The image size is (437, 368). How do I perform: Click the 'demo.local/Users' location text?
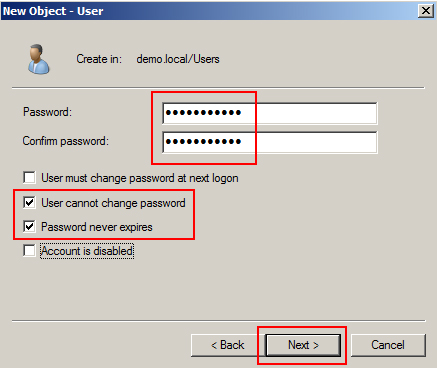[x=178, y=59]
